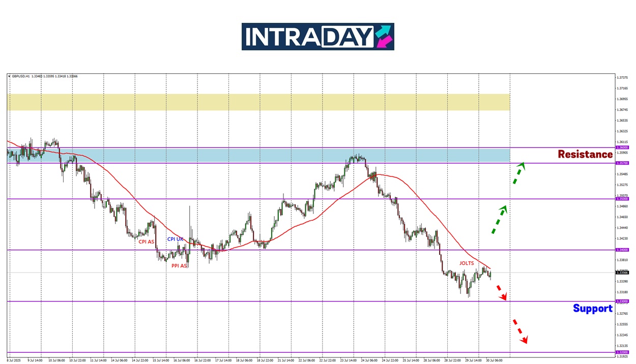Click the lowest red arrow below Support
The image size is (636, 364).
coord(520,331)
